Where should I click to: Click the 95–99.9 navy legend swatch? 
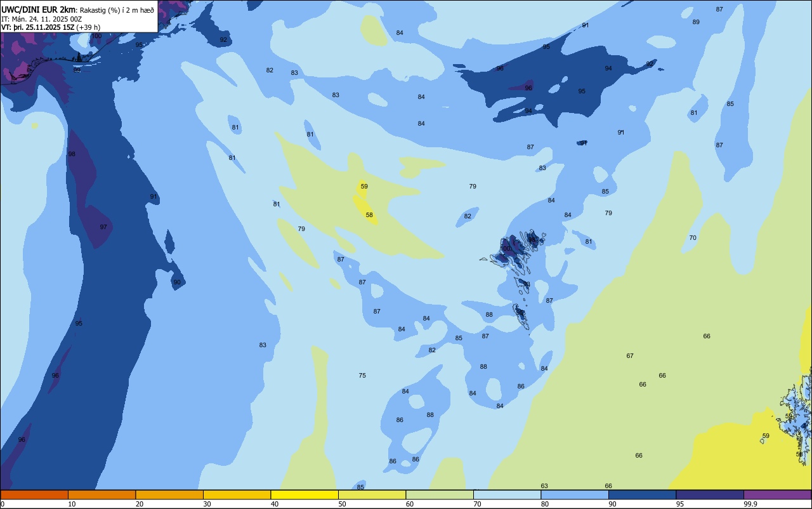(710, 494)
